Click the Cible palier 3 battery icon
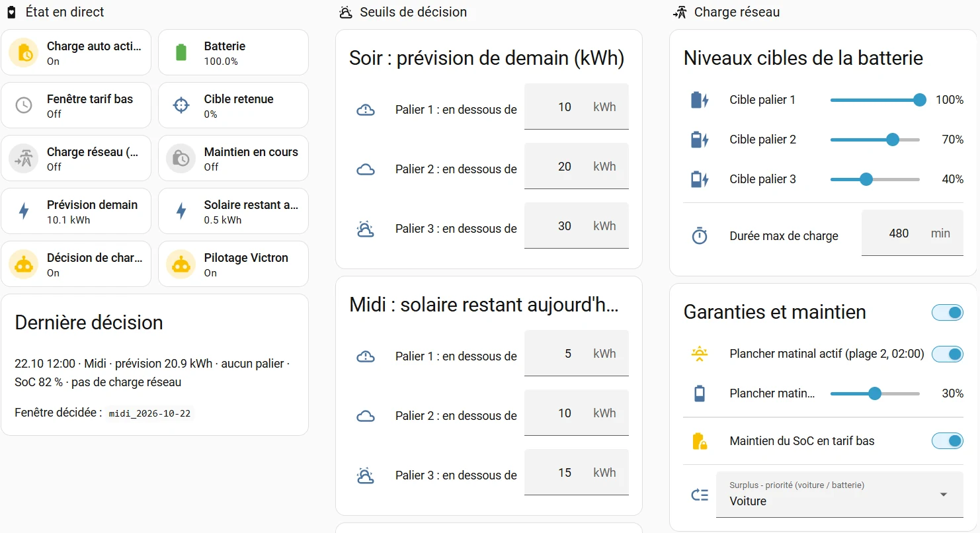Viewport: 980px width, 533px height. (x=700, y=179)
